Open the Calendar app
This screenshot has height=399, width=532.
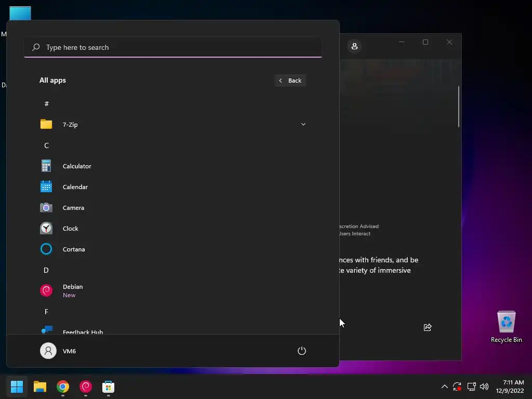pyautogui.click(x=172, y=187)
